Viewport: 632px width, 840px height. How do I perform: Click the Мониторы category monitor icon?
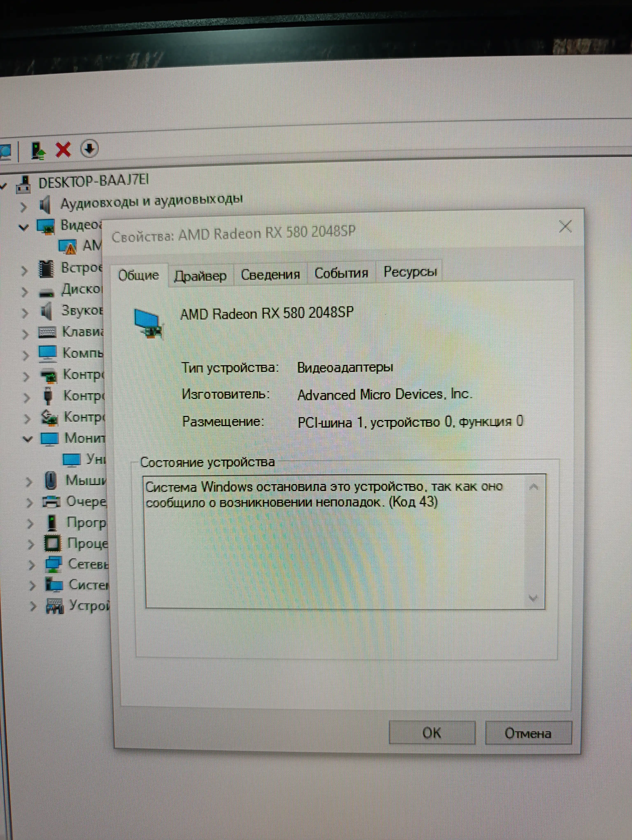tap(49, 439)
